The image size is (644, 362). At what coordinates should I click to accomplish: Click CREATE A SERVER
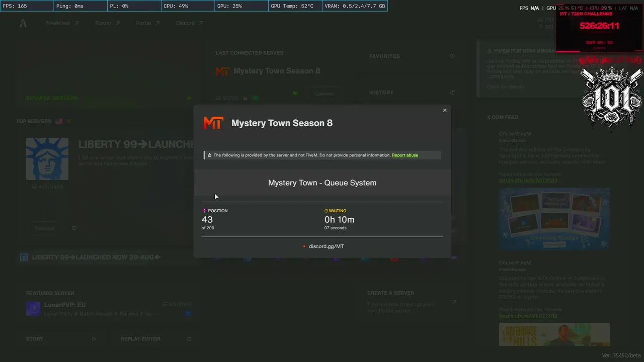tap(390, 293)
